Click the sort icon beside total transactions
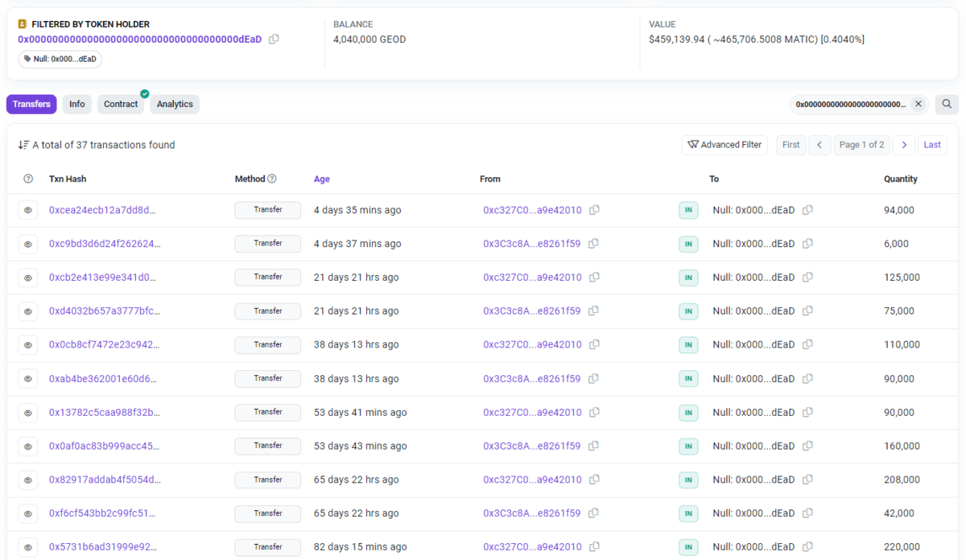The width and height of the screenshot is (966, 560). click(x=23, y=145)
